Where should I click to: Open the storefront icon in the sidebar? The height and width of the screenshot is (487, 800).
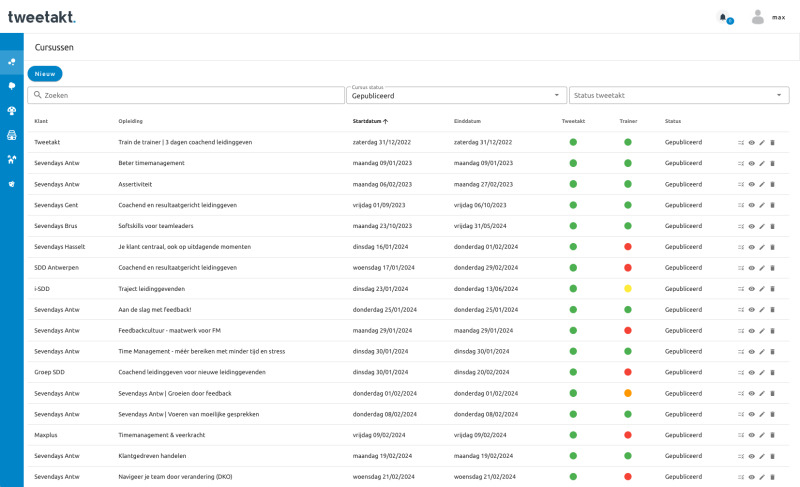[x=12, y=135]
